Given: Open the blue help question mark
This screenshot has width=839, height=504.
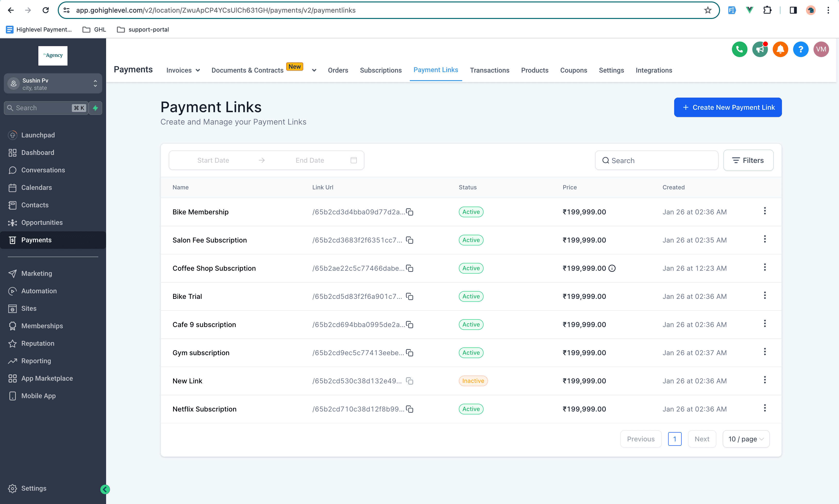Looking at the screenshot, I should coord(801,50).
